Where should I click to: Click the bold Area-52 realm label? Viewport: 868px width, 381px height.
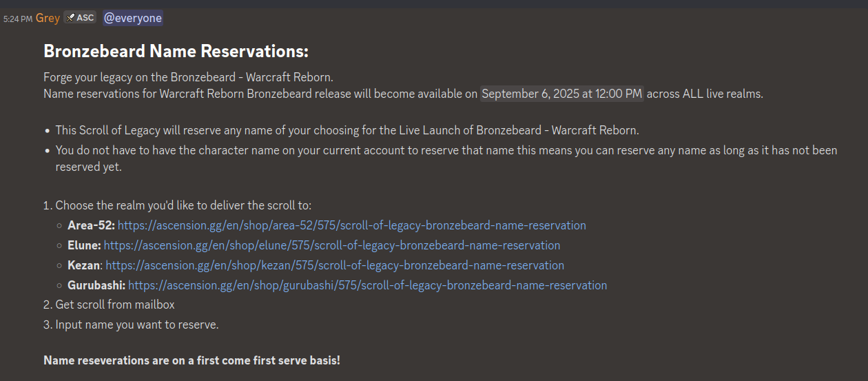91,225
